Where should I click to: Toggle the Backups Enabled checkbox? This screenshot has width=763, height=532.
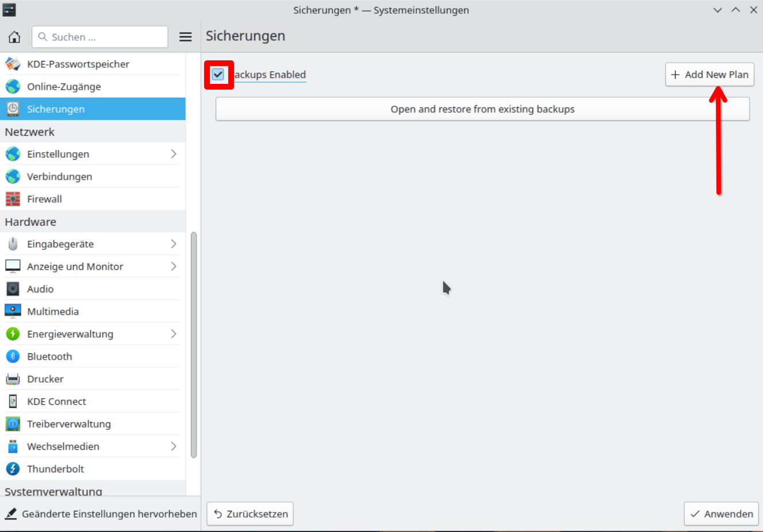(218, 75)
